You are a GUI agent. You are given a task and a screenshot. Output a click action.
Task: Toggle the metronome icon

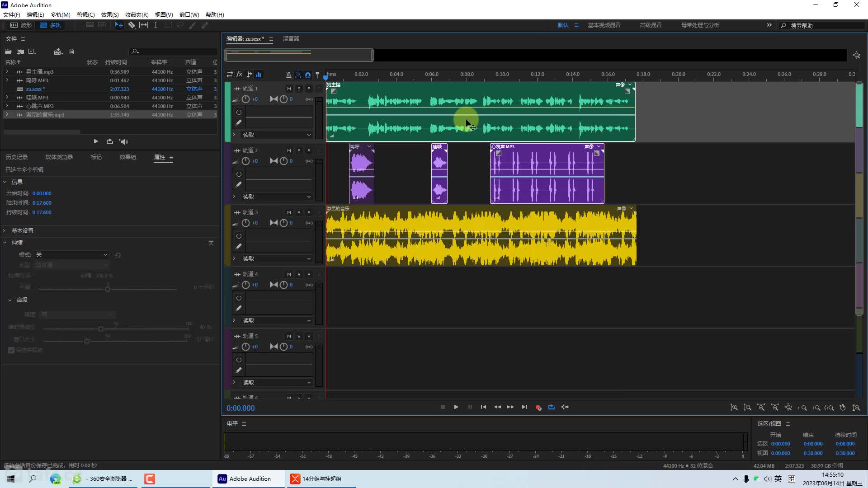[288, 75]
